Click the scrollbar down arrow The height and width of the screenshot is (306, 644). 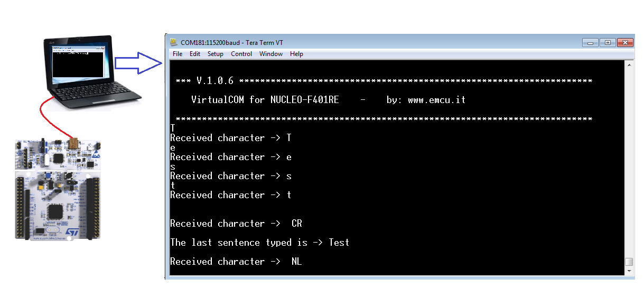tap(629, 271)
